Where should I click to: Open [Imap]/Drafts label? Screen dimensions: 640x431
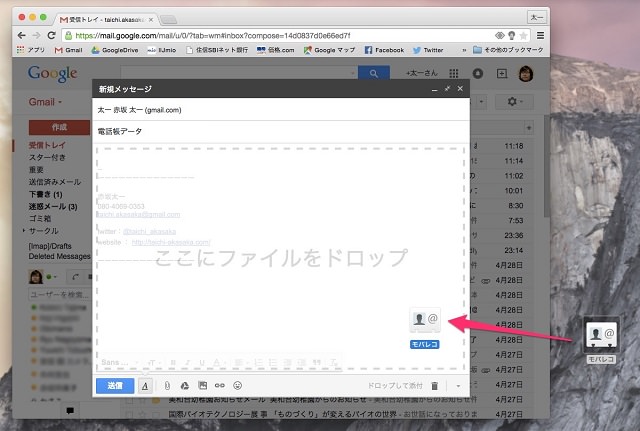pyautogui.click(x=50, y=246)
